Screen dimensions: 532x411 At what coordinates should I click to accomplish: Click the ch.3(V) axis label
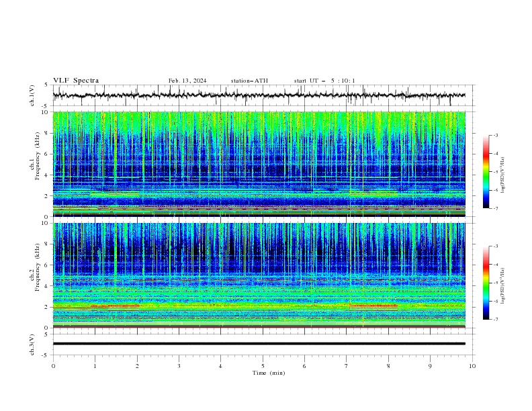click(x=32, y=345)
